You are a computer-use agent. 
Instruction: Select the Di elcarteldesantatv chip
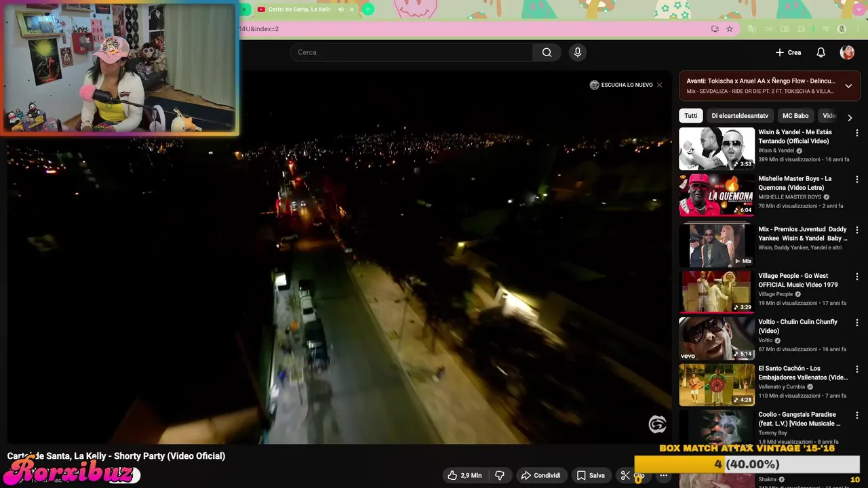[x=740, y=116]
